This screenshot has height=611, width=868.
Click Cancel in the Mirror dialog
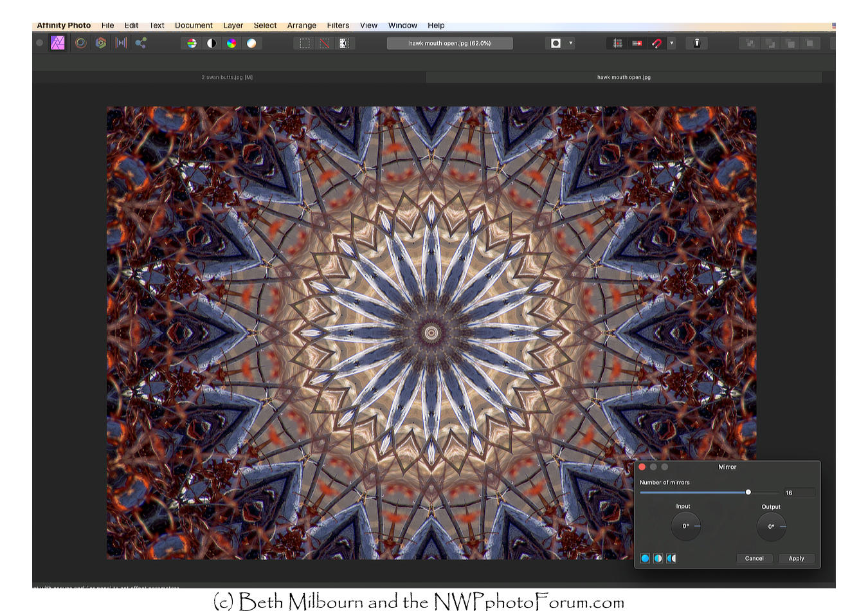point(754,558)
